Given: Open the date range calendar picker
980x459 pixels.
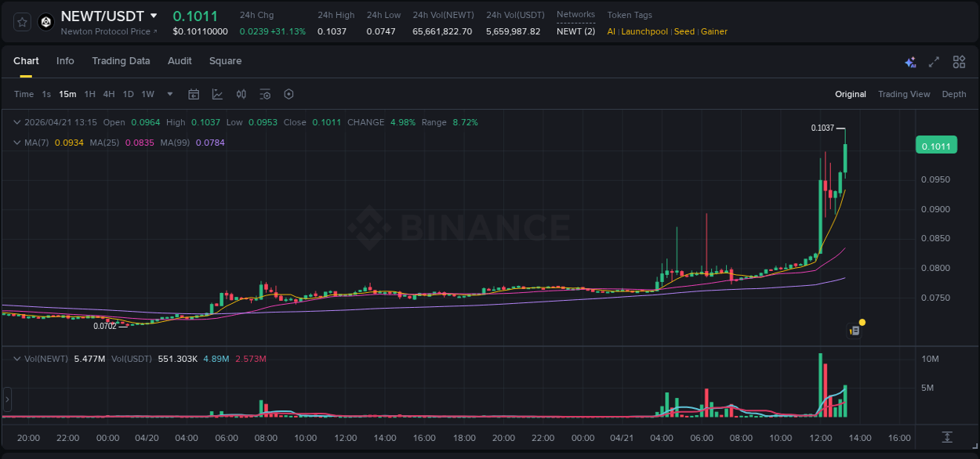Looking at the screenshot, I should (194, 94).
